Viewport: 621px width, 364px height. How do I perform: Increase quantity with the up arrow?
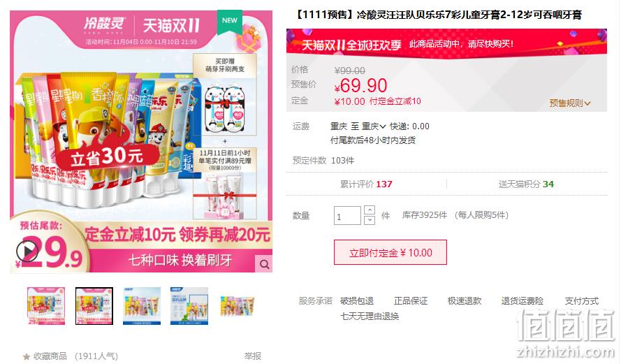369,210
